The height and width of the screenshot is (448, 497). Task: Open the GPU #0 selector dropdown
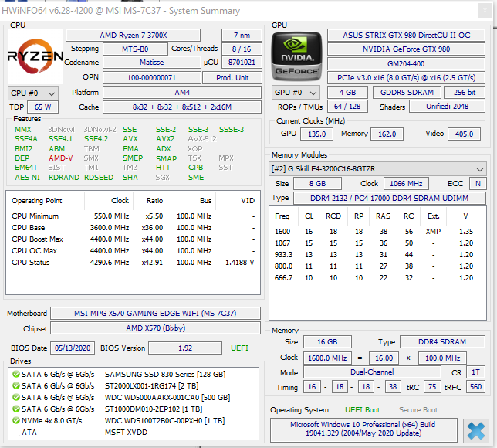pyautogui.click(x=296, y=93)
